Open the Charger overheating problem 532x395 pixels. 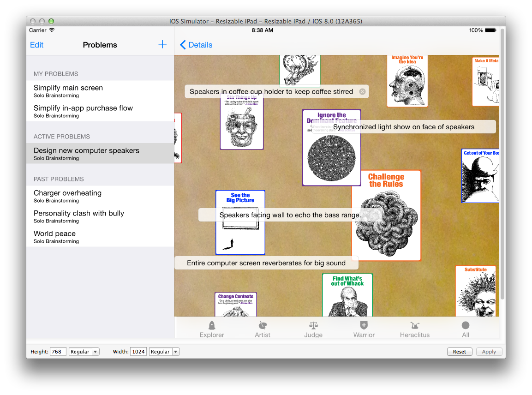(100, 196)
